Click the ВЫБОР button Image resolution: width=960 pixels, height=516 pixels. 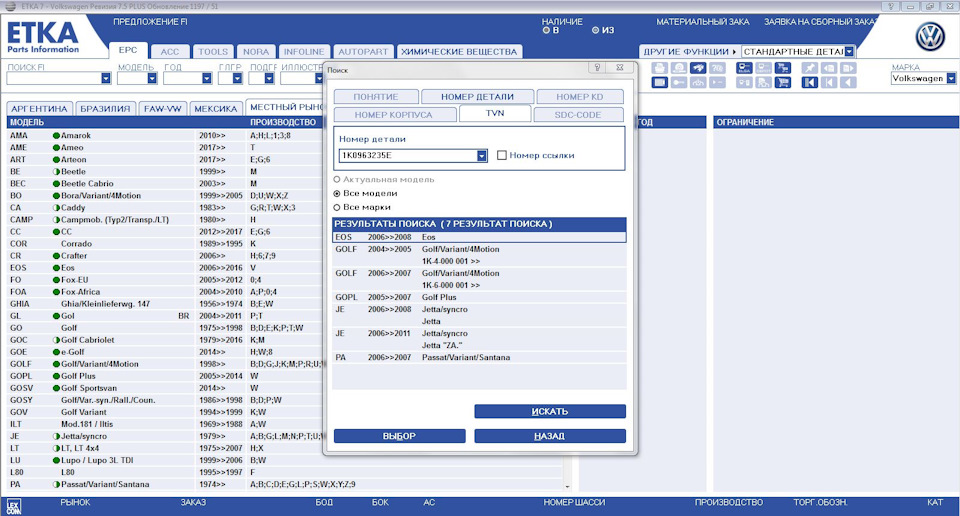click(399, 436)
